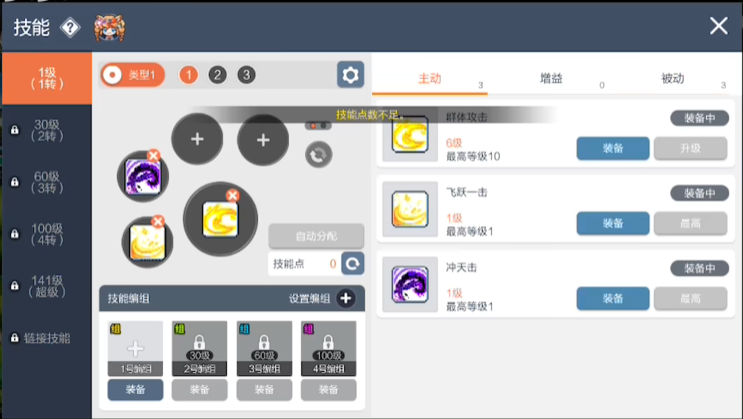The height and width of the screenshot is (419, 743).
Task: Switch to skill preset 2
Action: [217, 75]
